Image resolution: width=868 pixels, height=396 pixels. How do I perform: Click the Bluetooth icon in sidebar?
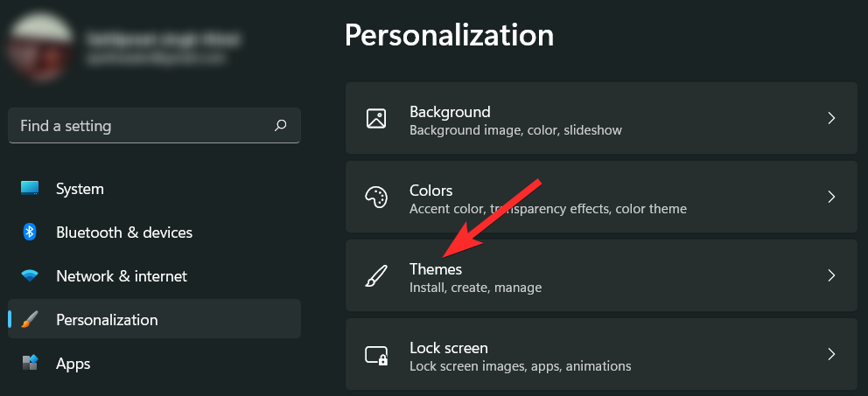pyautogui.click(x=30, y=233)
